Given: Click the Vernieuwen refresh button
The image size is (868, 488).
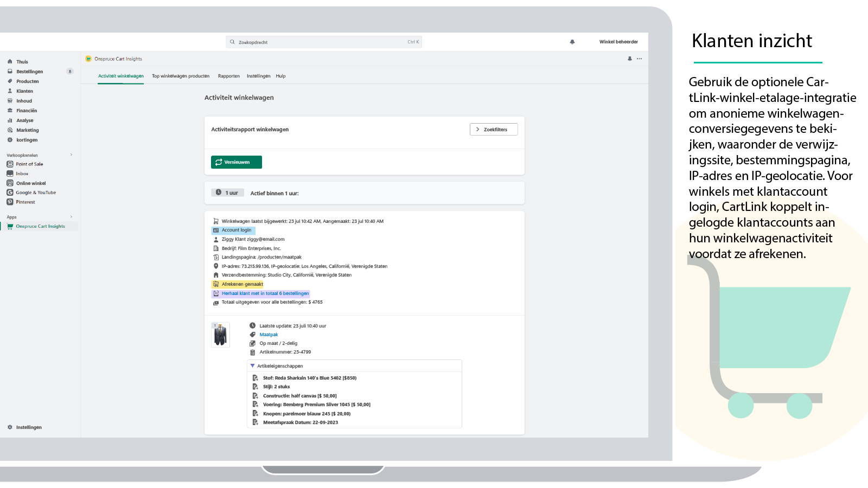Looking at the screenshot, I should point(237,162).
